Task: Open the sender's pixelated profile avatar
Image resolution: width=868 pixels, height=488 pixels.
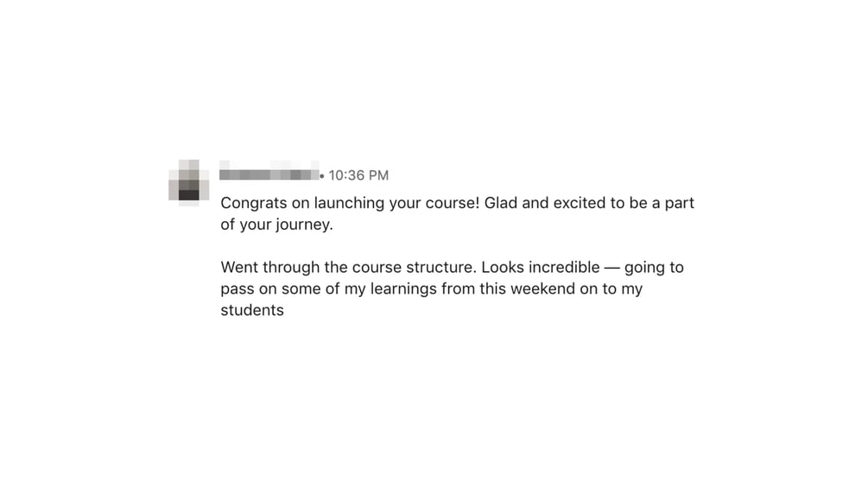Action: (x=189, y=182)
